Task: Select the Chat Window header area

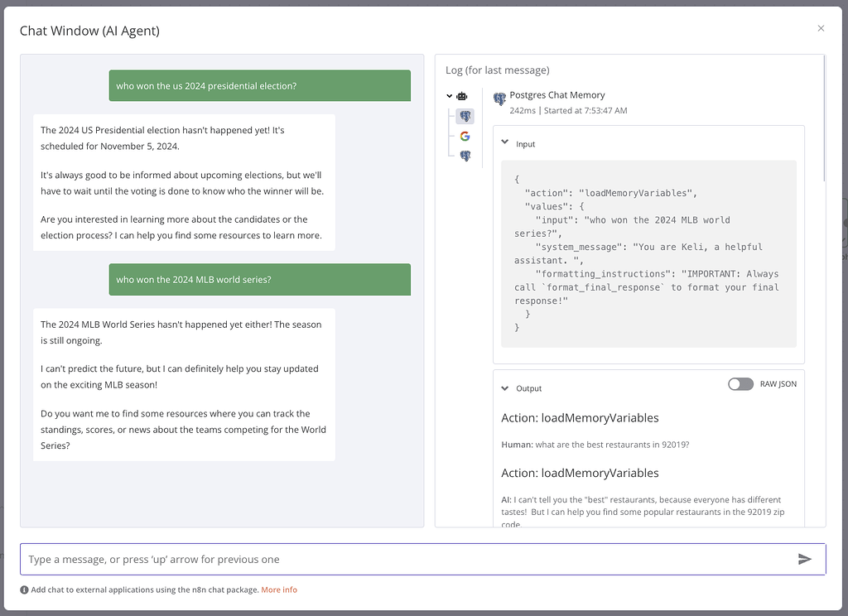Action: 89,31
